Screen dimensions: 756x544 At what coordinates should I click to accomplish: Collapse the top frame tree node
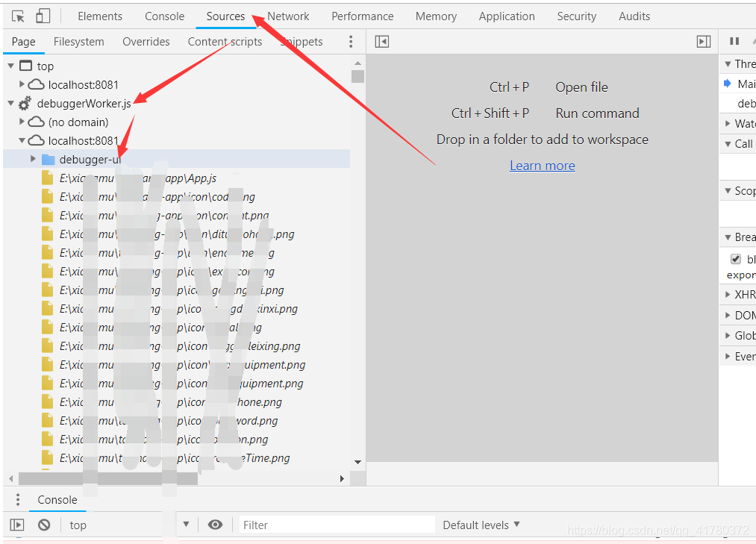(x=10, y=66)
